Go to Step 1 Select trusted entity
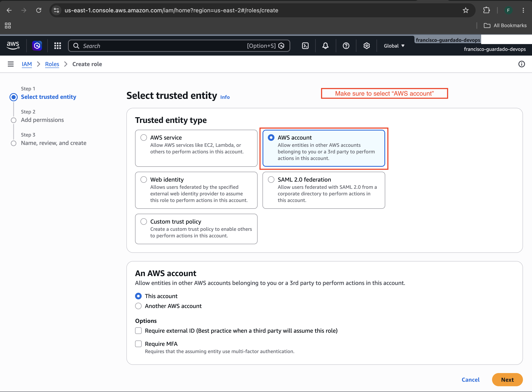Screen dimensions: 532x392 point(49,97)
